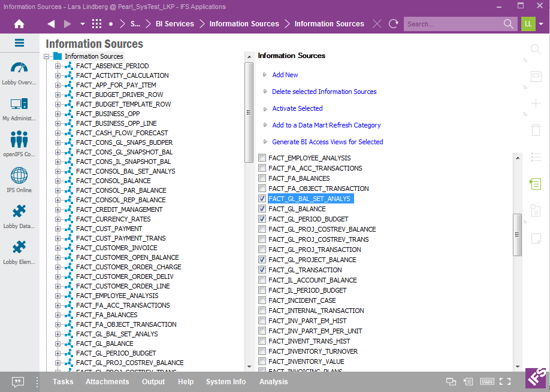Viewport: 550px width, 392px height.
Task: Click the save icon in the right toolbar
Action: (x=536, y=77)
